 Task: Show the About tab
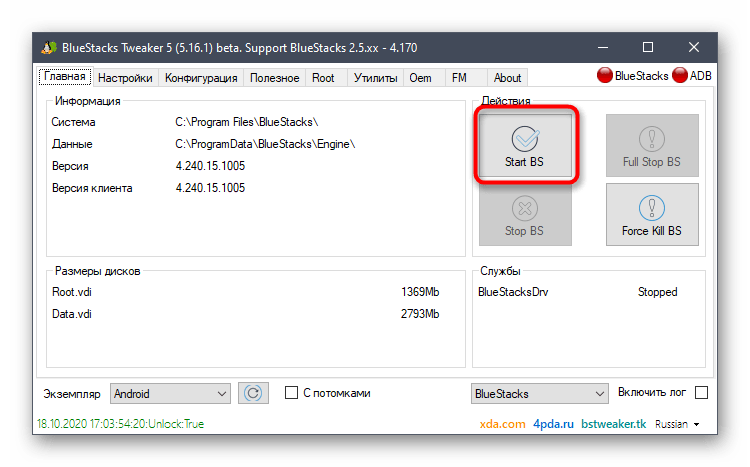point(507,78)
